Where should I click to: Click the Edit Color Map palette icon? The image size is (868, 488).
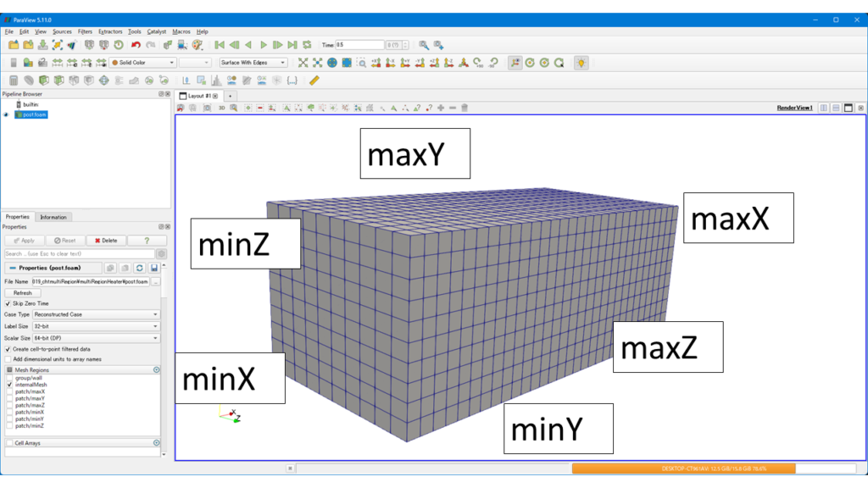198,45
